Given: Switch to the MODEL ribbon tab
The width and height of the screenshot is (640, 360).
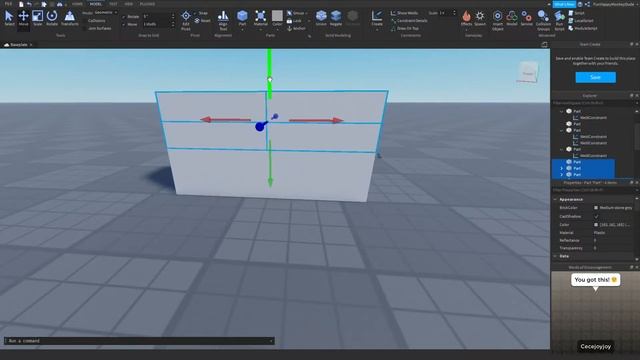Looking at the screenshot, I should (x=96, y=4).
